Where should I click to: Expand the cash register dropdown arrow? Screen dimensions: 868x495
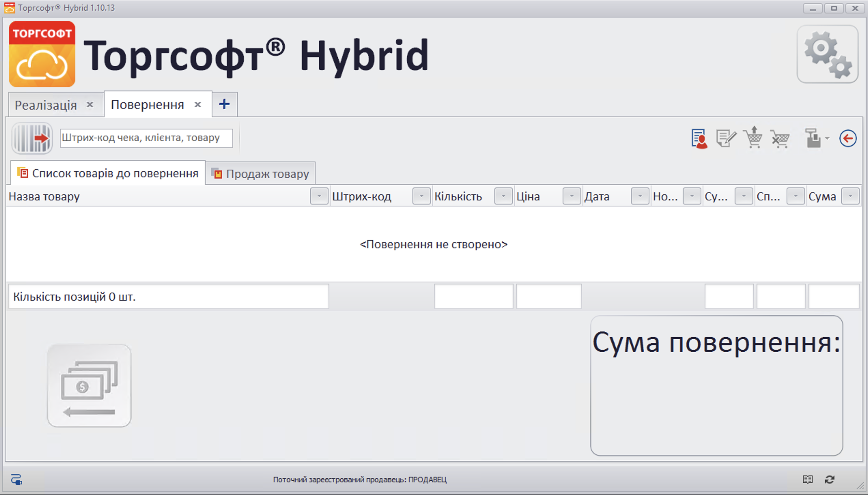click(x=826, y=139)
